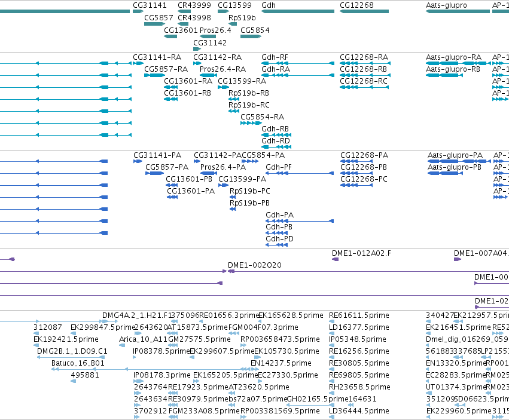Click the Gdh-PB protein
The image size is (509, 420).
pyautogui.click(x=276, y=233)
